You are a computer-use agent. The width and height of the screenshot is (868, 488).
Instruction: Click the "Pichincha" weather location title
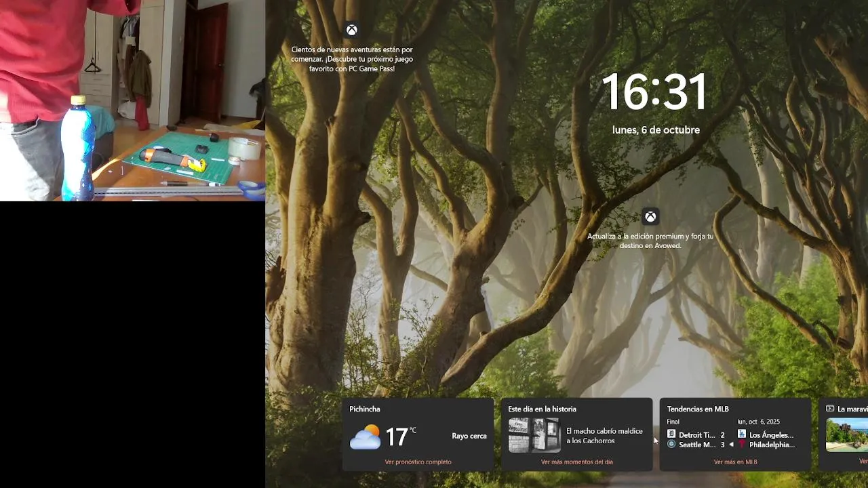pyautogui.click(x=365, y=409)
